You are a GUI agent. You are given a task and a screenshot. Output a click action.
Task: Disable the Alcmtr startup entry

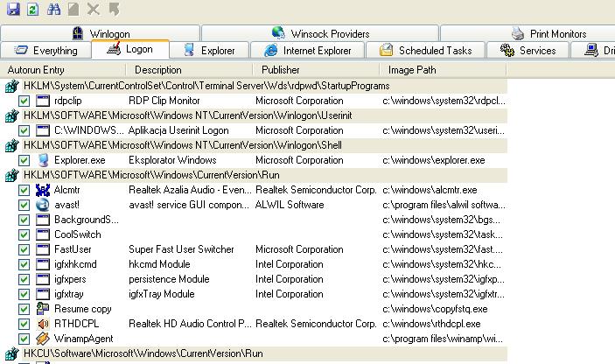click(24, 191)
